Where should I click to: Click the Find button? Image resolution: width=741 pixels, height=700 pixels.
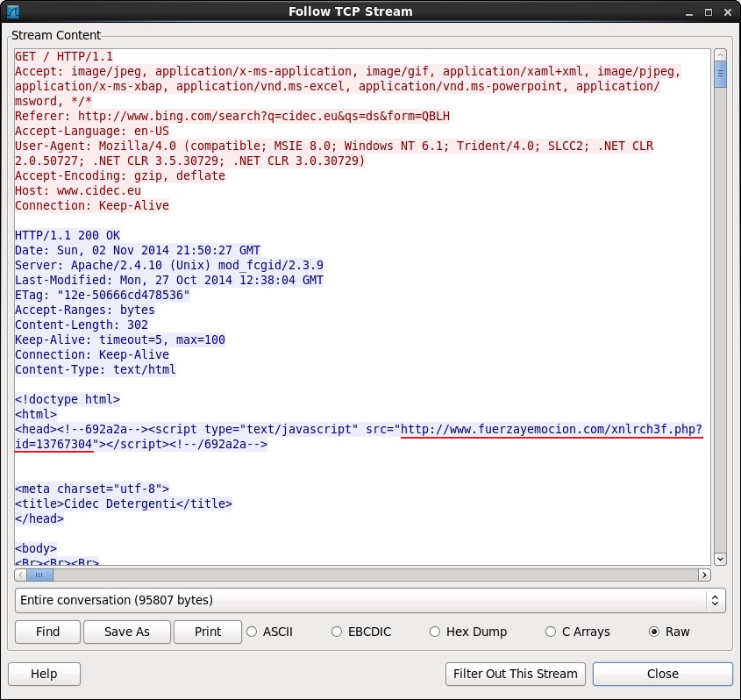[x=47, y=632]
